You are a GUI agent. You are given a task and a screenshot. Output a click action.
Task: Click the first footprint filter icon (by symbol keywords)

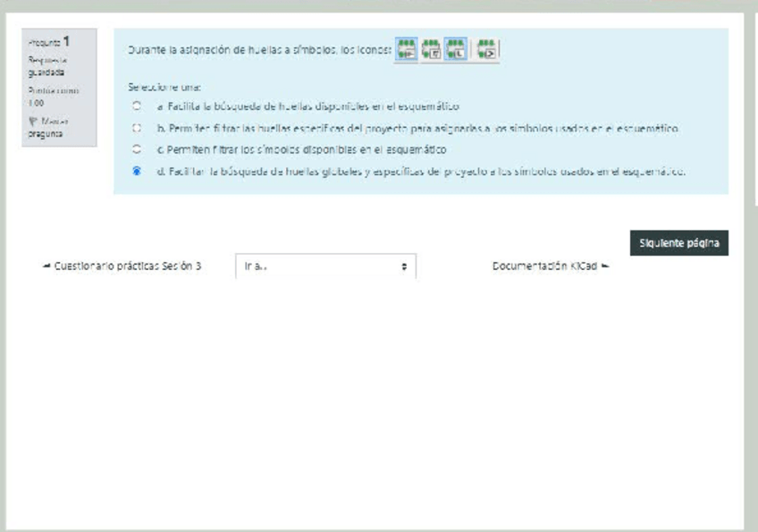406,49
